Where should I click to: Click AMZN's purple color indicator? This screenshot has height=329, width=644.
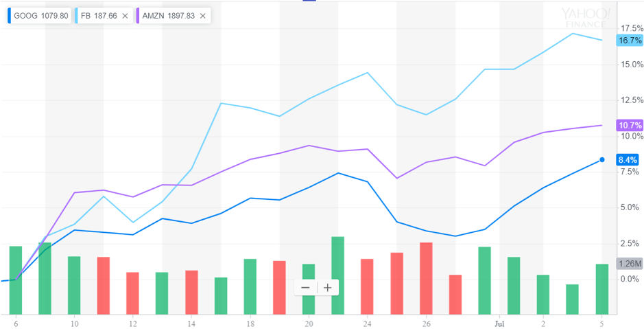(x=138, y=16)
